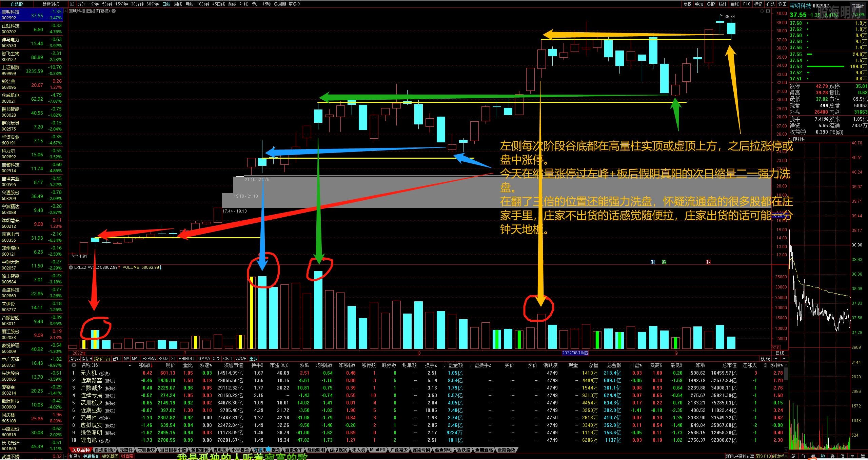Toggle the side panel icon near 40.00 axis
Viewport: 868px width, 460px height.
pos(768,11)
